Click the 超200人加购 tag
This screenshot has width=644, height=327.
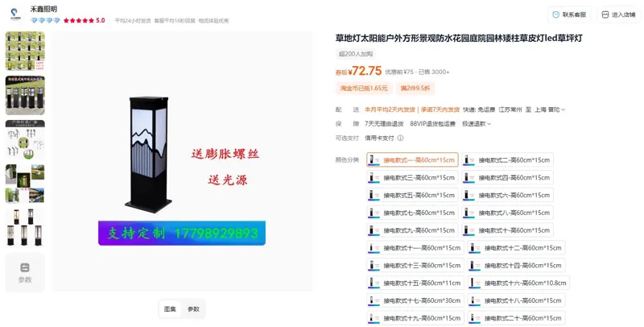[x=356, y=54]
